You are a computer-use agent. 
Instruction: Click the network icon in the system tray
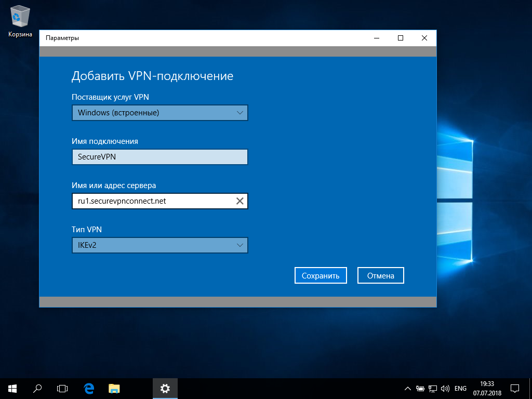coord(432,388)
